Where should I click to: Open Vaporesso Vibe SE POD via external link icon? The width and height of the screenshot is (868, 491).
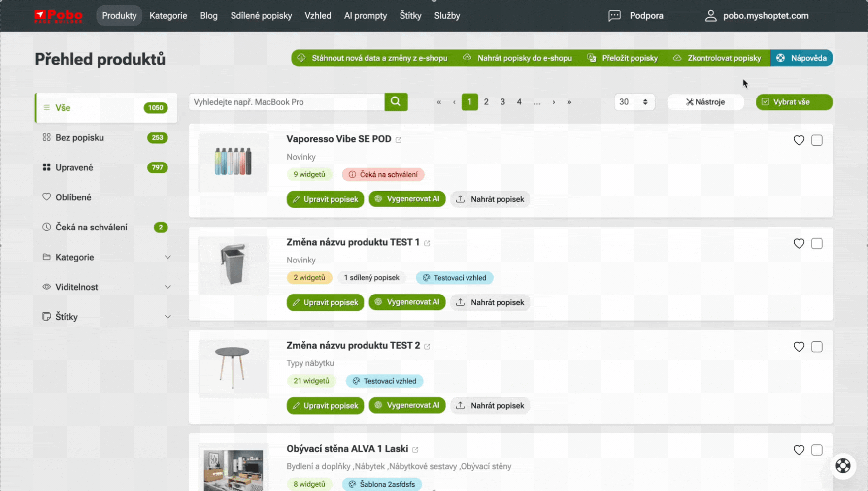399,139
